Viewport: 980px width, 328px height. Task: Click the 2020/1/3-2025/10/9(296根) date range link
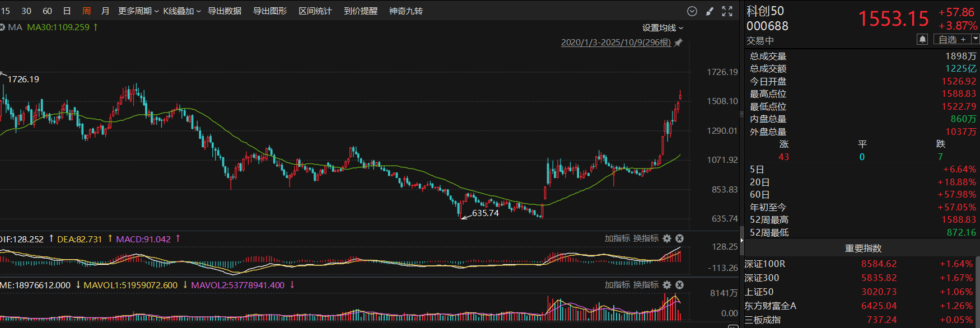pos(616,43)
